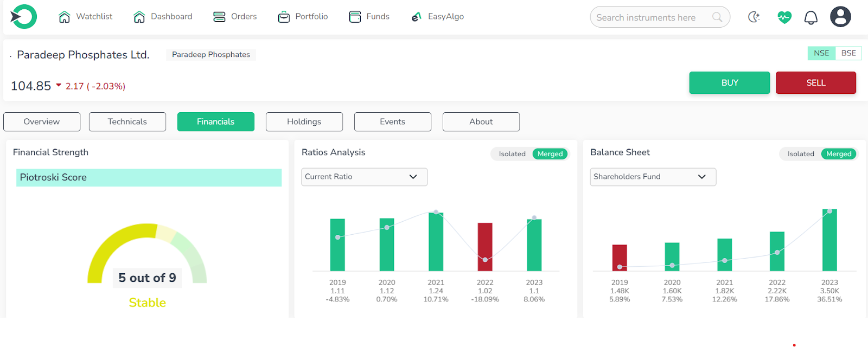868x347 pixels.
Task: Select the Financials tab
Action: (x=216, y=122)
